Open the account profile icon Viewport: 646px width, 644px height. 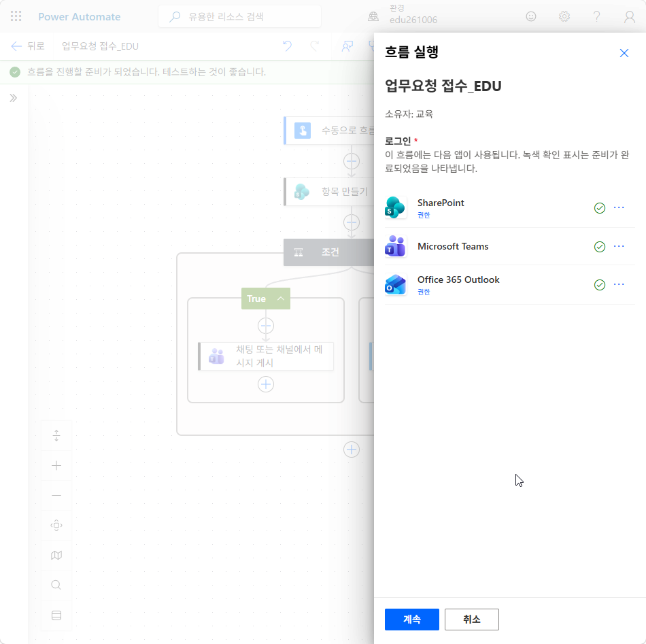coord(629,16)
